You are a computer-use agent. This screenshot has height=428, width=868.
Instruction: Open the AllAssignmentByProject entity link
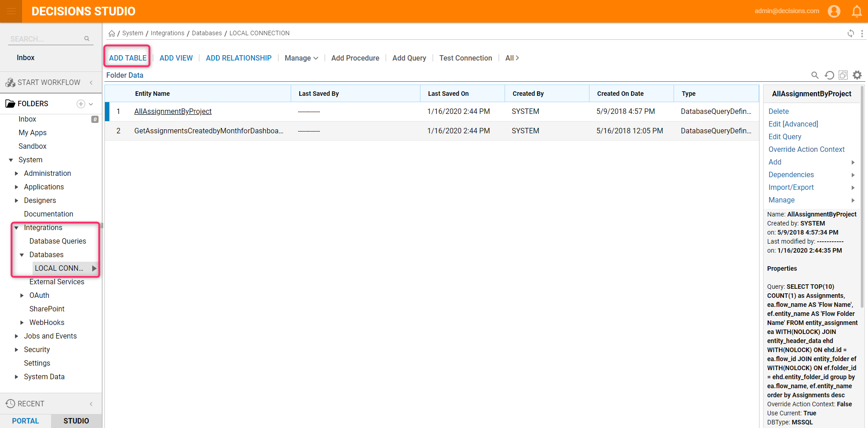pyautogui.click(x=173, y=112)
